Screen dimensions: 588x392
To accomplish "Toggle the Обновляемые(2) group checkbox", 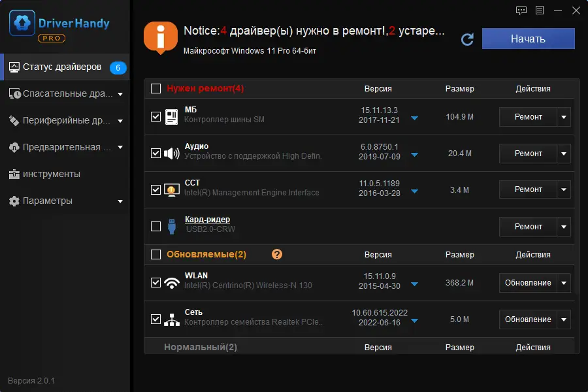I will click(155, 254).
